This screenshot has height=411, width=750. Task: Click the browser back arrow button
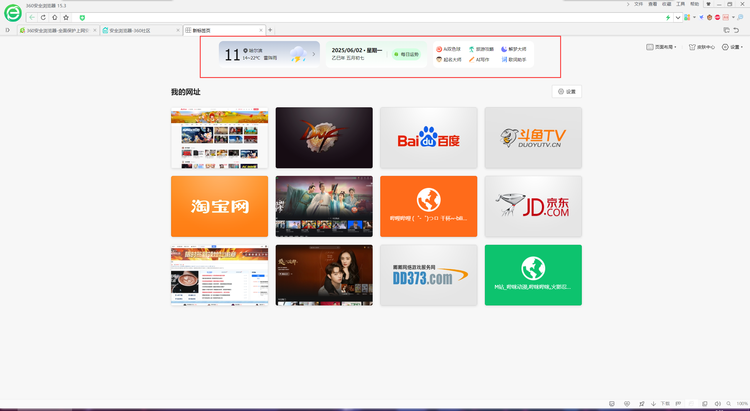pyautogui.click(x=31, y=17)
